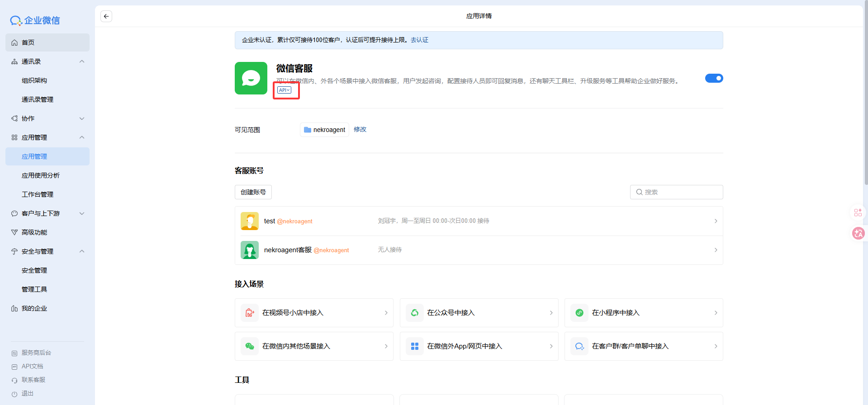Open 应用使用分析 in the sidebar

(x=41, y=175)
